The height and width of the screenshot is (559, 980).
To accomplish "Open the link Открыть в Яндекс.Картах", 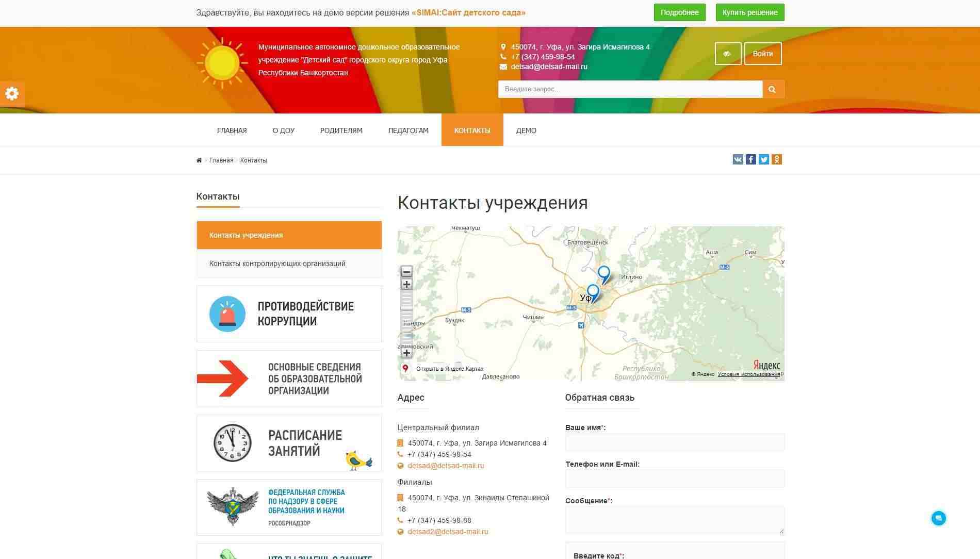I will pyautogui.click(x=449, y=368).
